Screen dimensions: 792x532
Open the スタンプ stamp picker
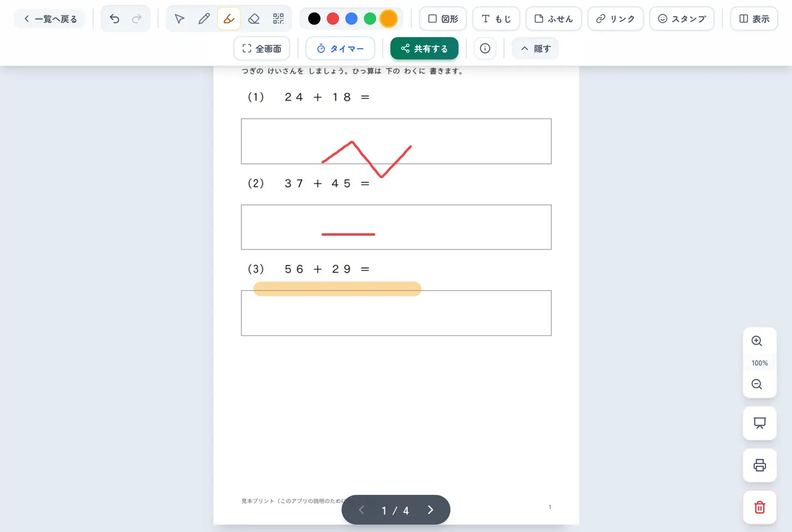[682, 19]
